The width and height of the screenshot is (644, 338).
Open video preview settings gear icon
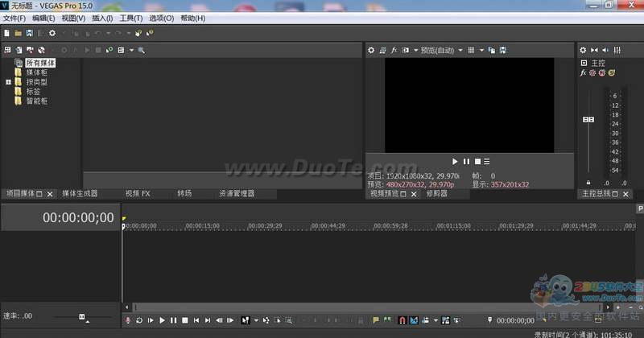pyautogui.click(x=371, y=50)
